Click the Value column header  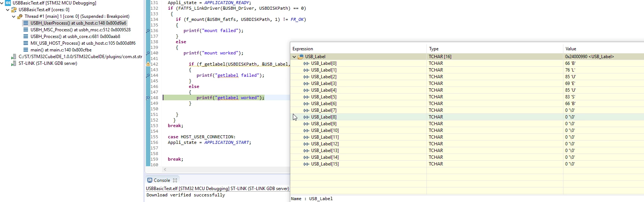pos(604,49)
